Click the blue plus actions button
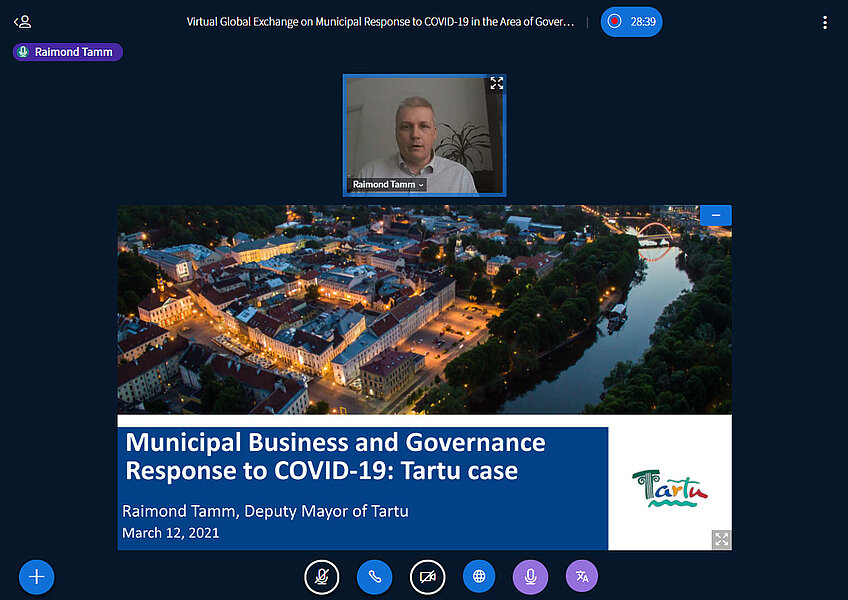 pos(36,577)
